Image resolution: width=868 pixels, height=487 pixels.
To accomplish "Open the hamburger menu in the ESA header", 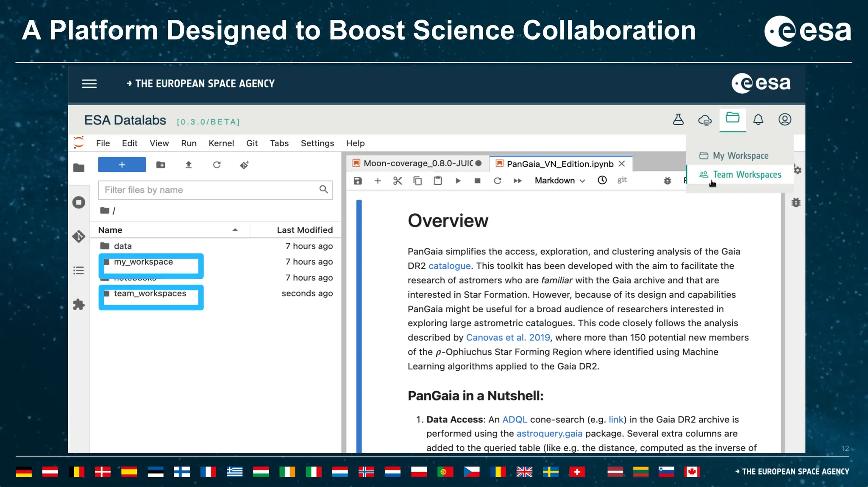I will click(x=89, y=84).
